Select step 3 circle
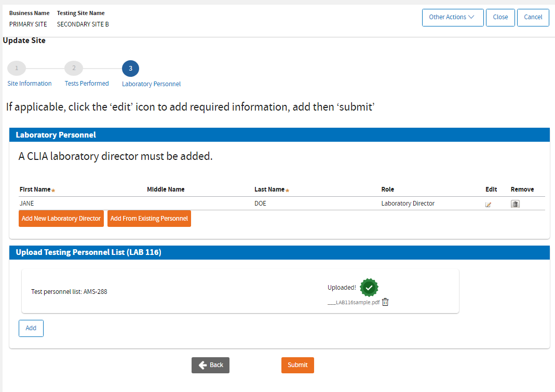555x392 pixels. click(x=130, y=68)
